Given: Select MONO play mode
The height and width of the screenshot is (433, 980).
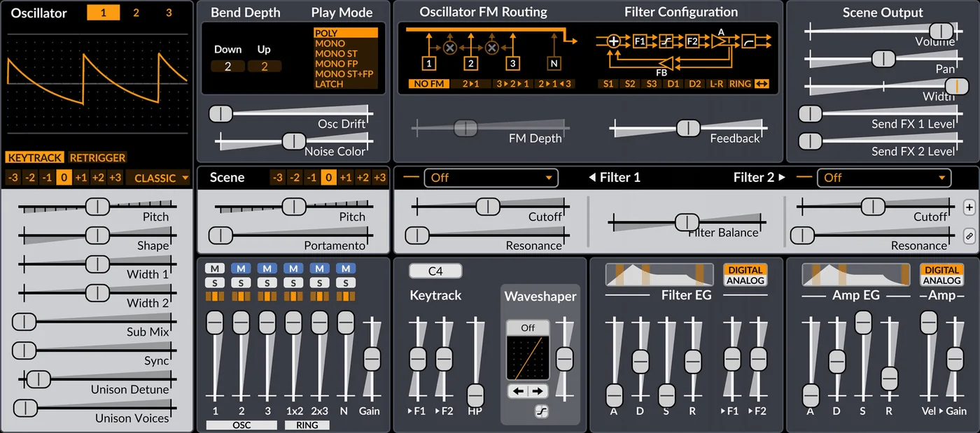Looking at the screenshot, I should (346, 43).
